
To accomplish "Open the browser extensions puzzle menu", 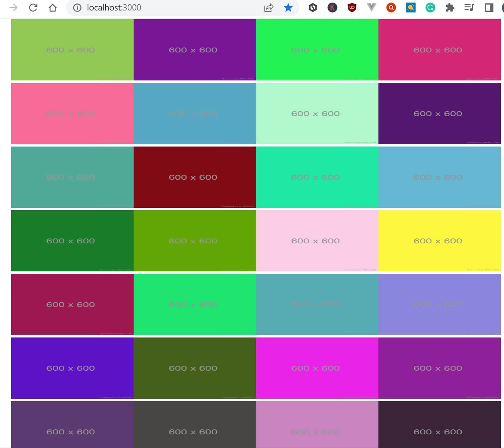I will coord(450,7).
